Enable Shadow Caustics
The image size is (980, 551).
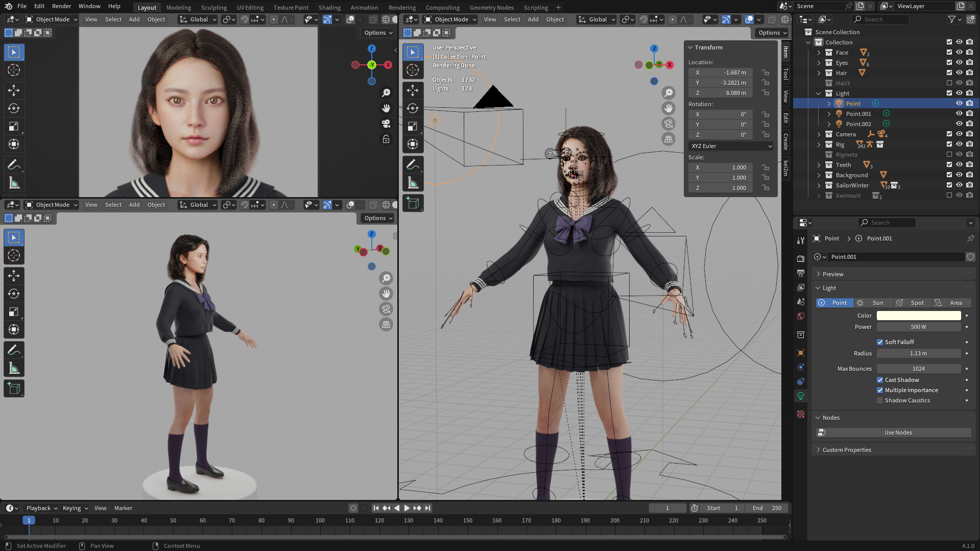(x=880, y=400)
